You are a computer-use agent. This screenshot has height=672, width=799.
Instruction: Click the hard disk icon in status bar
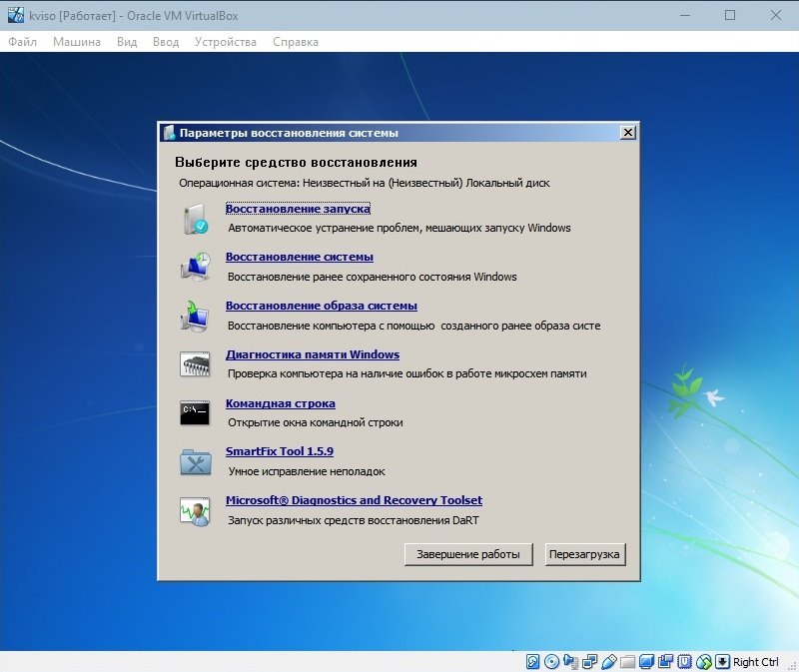pos(533,662)
